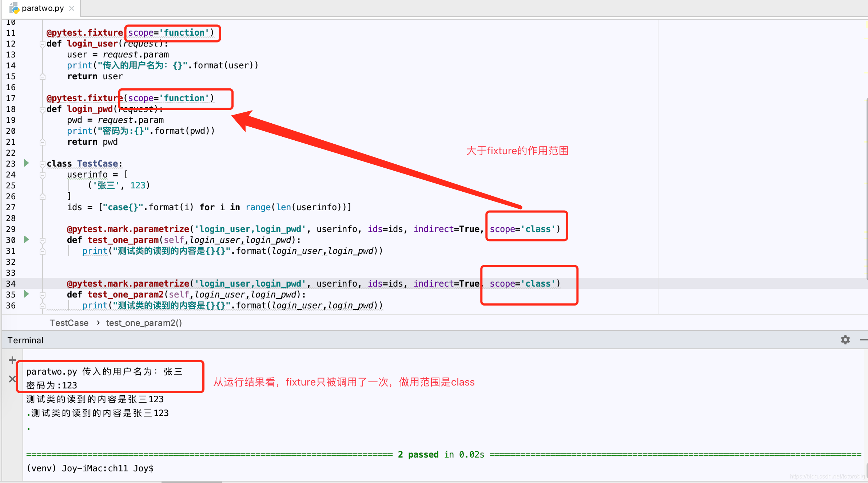Select the Terminal tab label
Screen dimensions: 868x483
25,340
